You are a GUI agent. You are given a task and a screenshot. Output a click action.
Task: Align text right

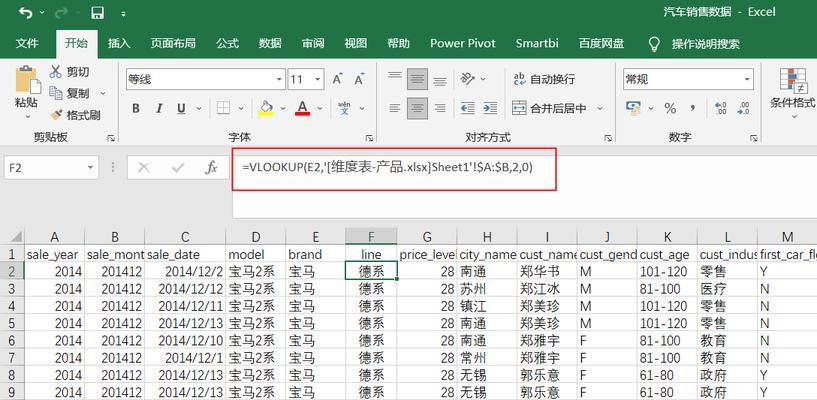click(x=440, y=108)
